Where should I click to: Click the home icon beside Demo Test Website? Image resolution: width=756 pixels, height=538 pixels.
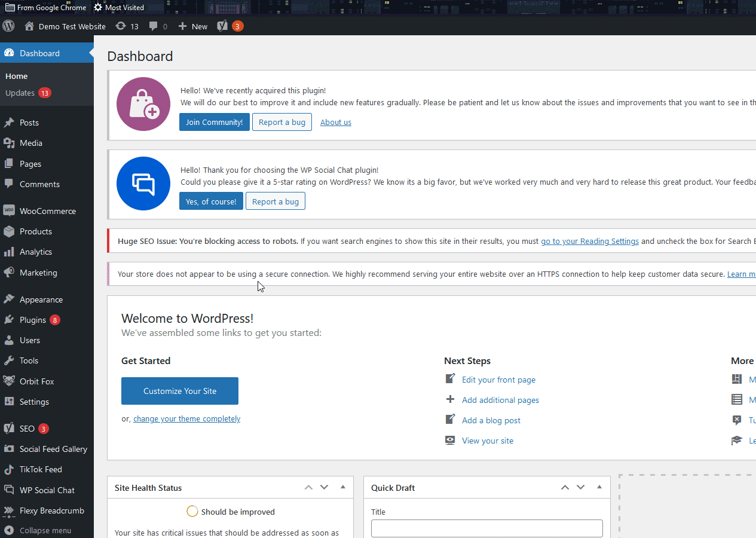point(29,26)
